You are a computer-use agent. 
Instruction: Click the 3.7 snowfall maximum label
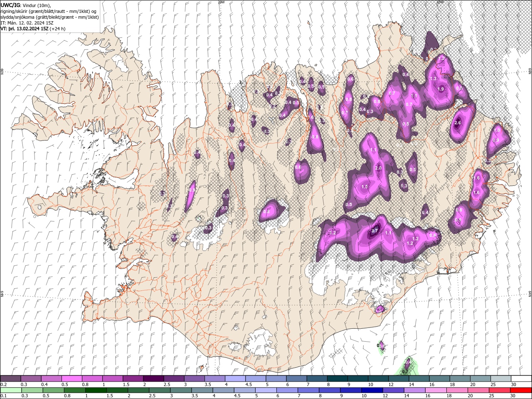pyautogui.click(x=374, y=231)
